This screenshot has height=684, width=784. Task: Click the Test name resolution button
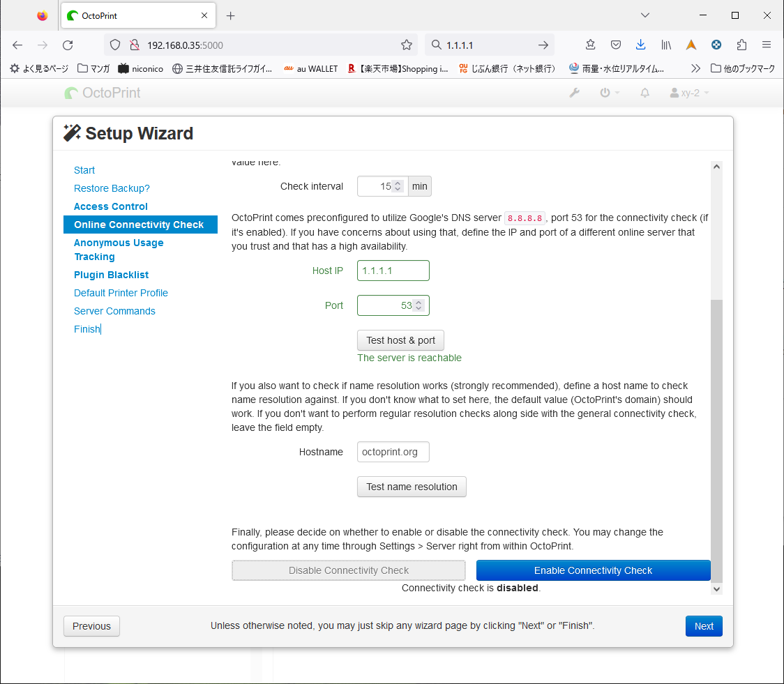click(x=412, y=487)
